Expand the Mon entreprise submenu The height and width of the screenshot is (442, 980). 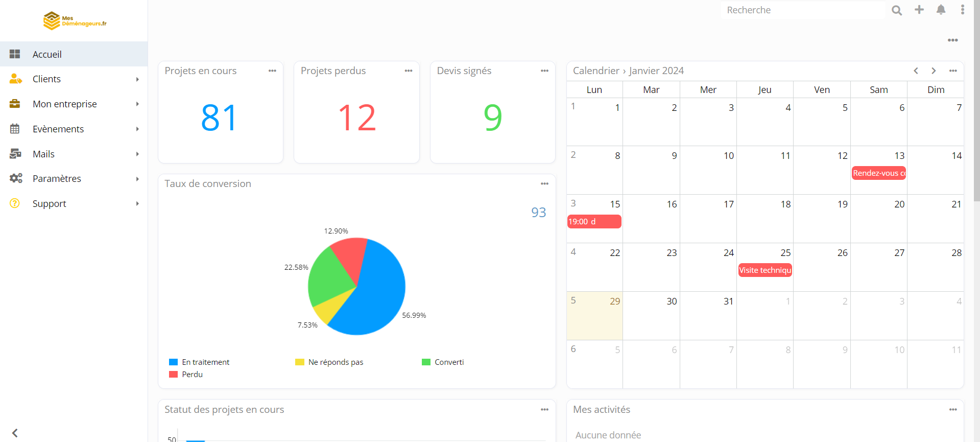pyautogui.click(x=74, y=104)
